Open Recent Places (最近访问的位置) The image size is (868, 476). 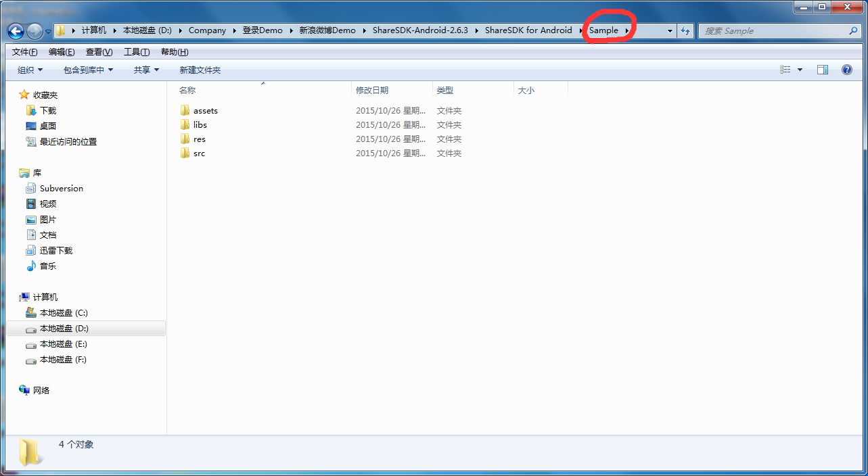(x=62, y=141)
